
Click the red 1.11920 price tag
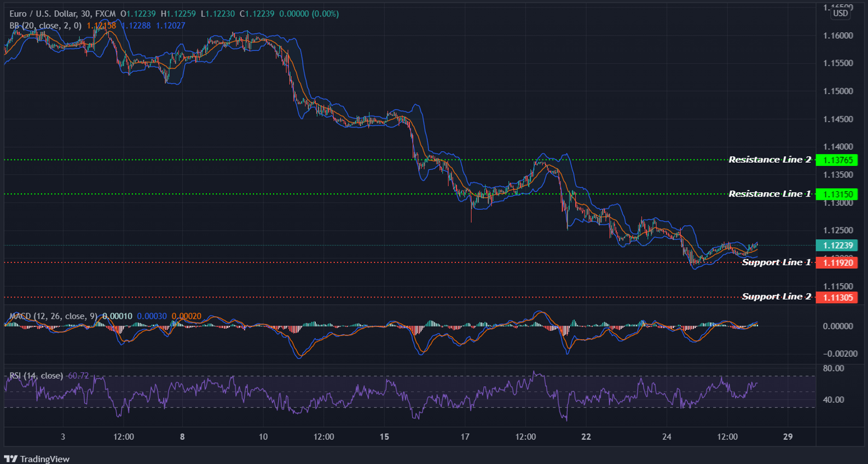pos(837,262)
